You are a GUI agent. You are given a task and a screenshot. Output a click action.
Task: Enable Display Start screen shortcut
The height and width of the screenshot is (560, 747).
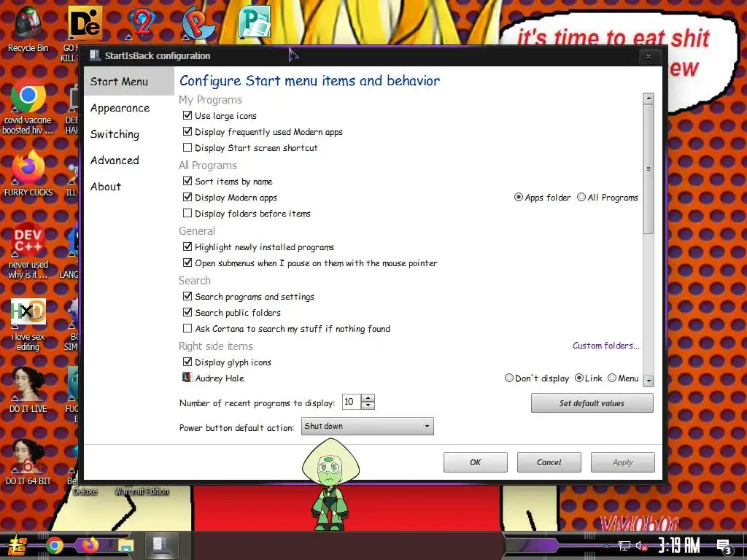187,147
